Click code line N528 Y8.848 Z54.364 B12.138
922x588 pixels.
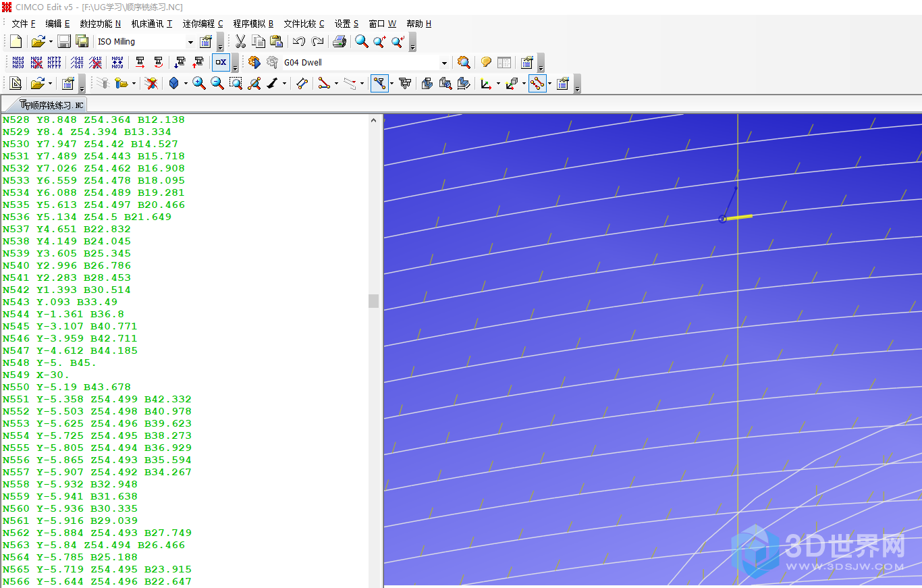[94, 119]
